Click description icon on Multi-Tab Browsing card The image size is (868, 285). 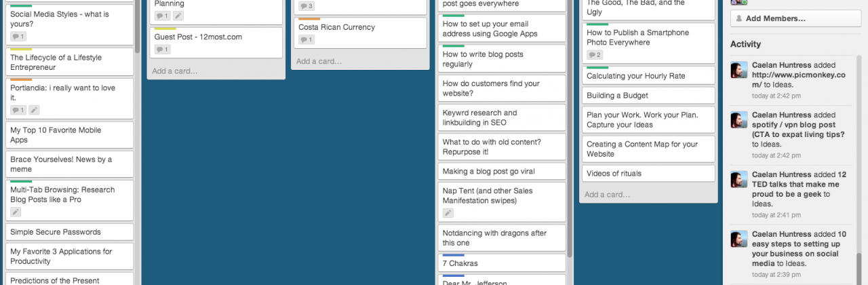coord(16,212)
